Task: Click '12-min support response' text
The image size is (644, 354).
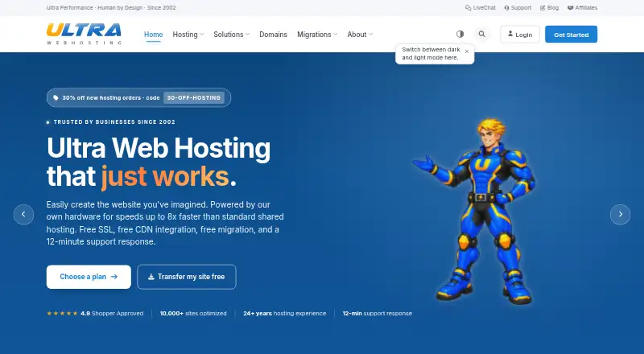Action: (x=378, y=313)
